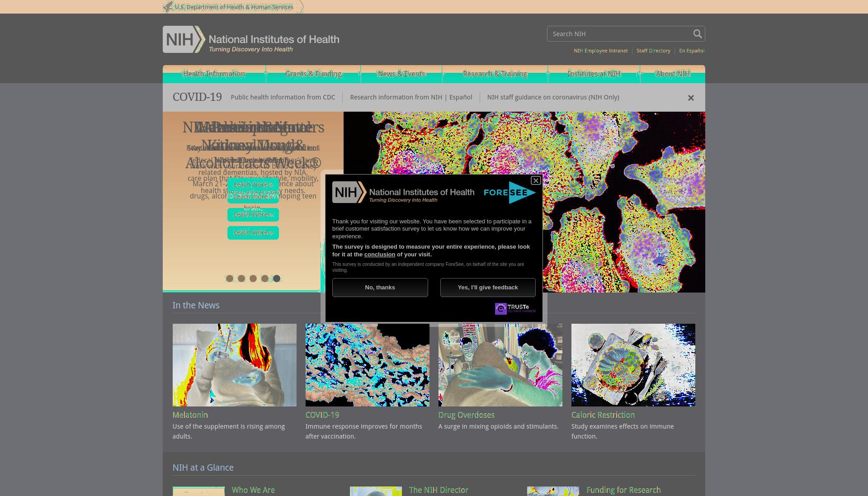
Task: Click Yes, I'll give feedback button
Action: 488,288
